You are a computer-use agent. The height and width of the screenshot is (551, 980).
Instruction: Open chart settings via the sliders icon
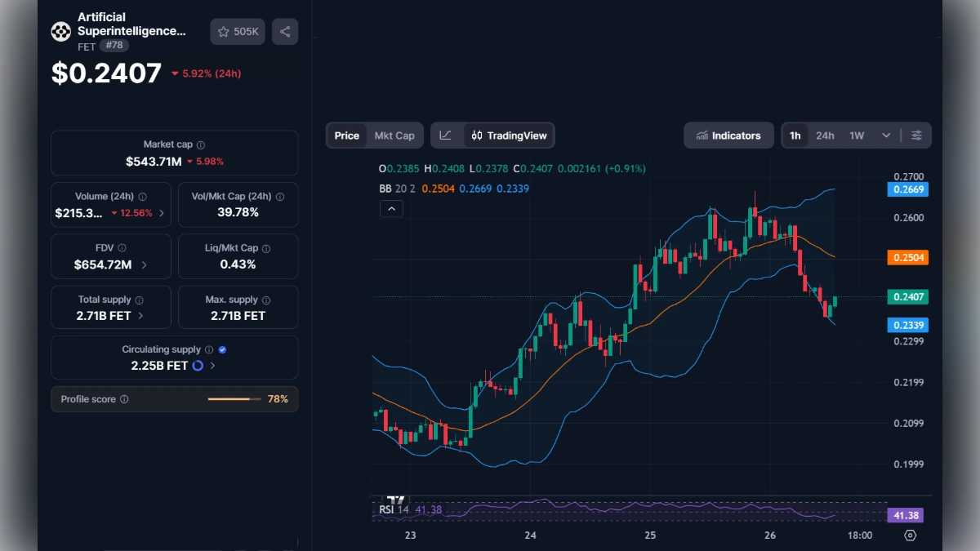coord(918,135)
